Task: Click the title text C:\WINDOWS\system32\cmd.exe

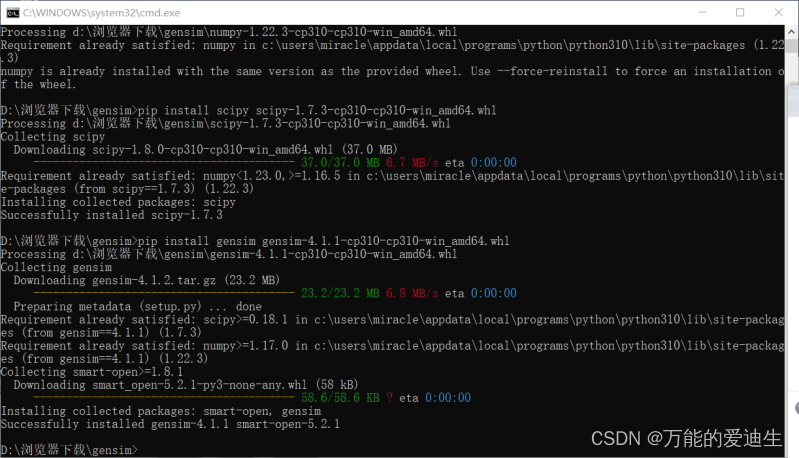Action: pyautogui.click(x=101, y=13)
